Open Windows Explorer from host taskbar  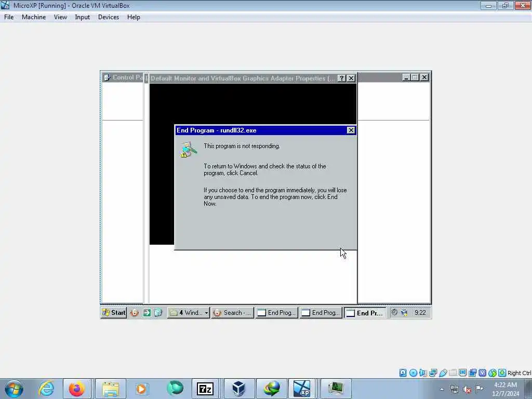pos(111,389)
